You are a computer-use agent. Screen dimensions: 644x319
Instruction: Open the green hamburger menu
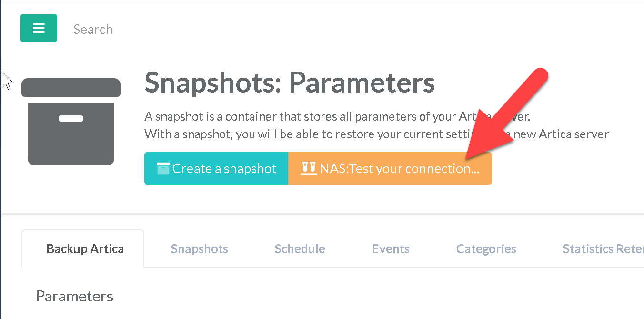point(39,28)
